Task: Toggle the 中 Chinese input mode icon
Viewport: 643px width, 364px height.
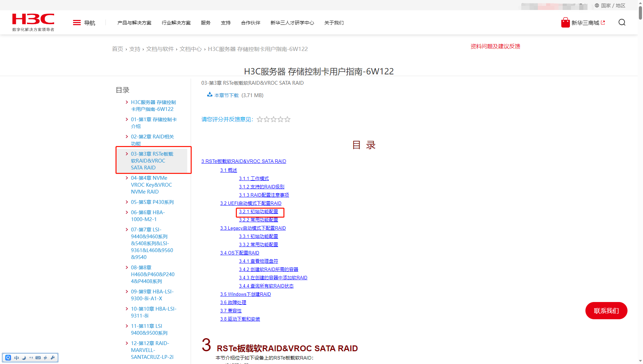Action: (x=17, y=358)
